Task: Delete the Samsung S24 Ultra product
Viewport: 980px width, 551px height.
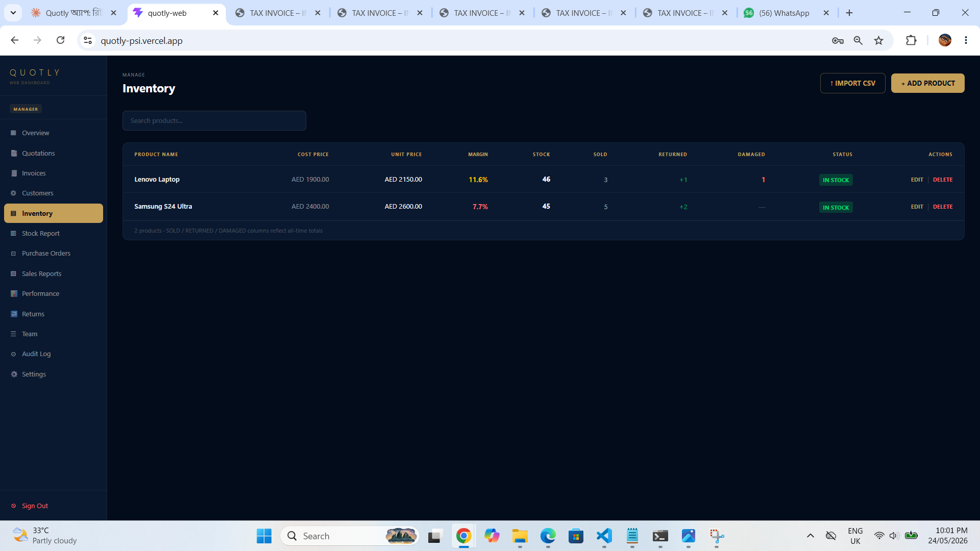Action: tap(943, 207)
